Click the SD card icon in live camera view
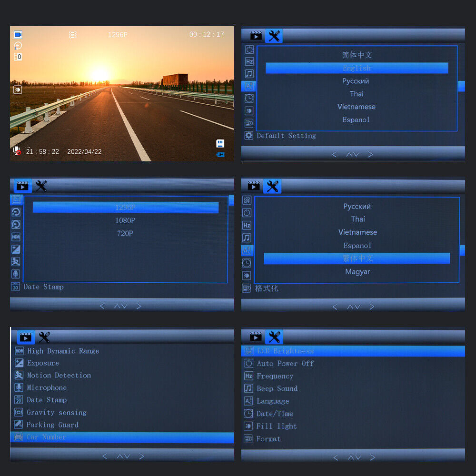 coord(220,143)
